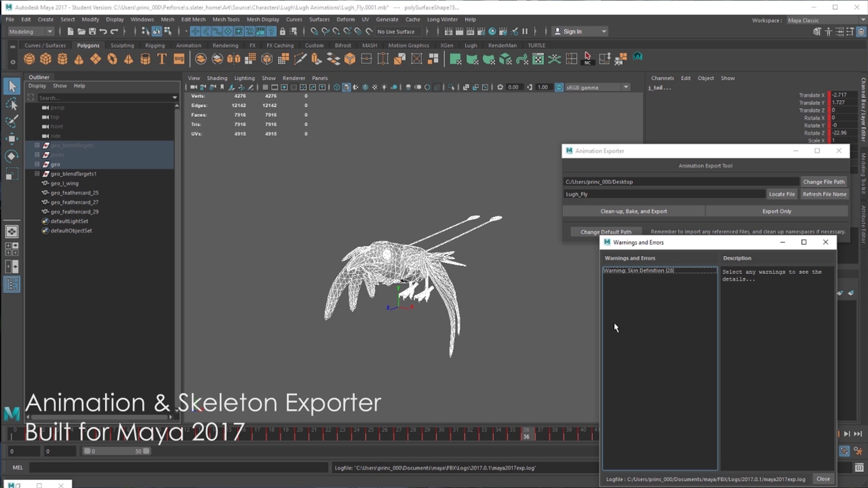Click the Export Only button

777,211
